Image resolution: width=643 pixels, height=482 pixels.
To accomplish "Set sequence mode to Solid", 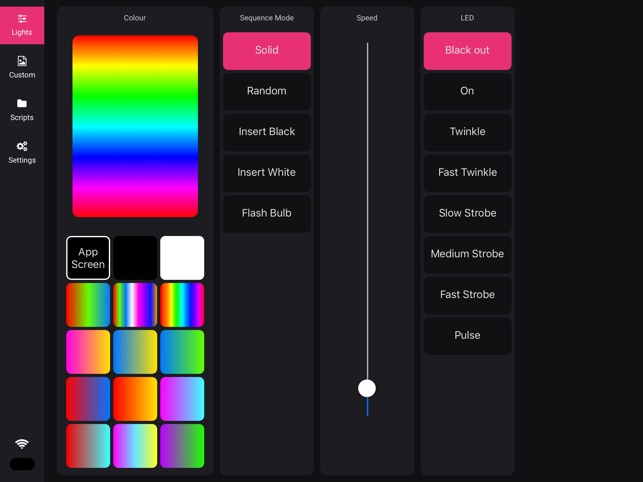I will click(267, 51).
